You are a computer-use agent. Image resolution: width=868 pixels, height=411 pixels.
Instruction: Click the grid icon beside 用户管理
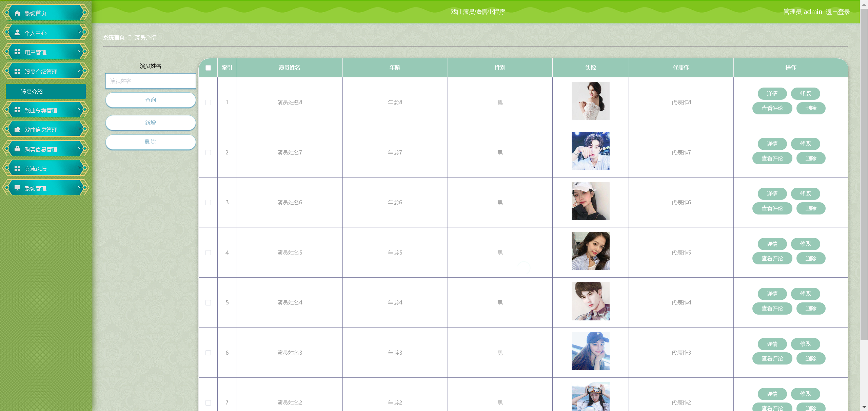coord(17,52)
